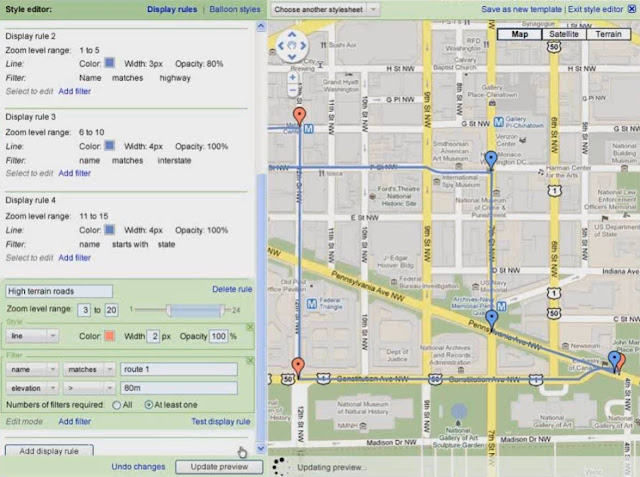Click the filter value field 80m

(179, 388)
